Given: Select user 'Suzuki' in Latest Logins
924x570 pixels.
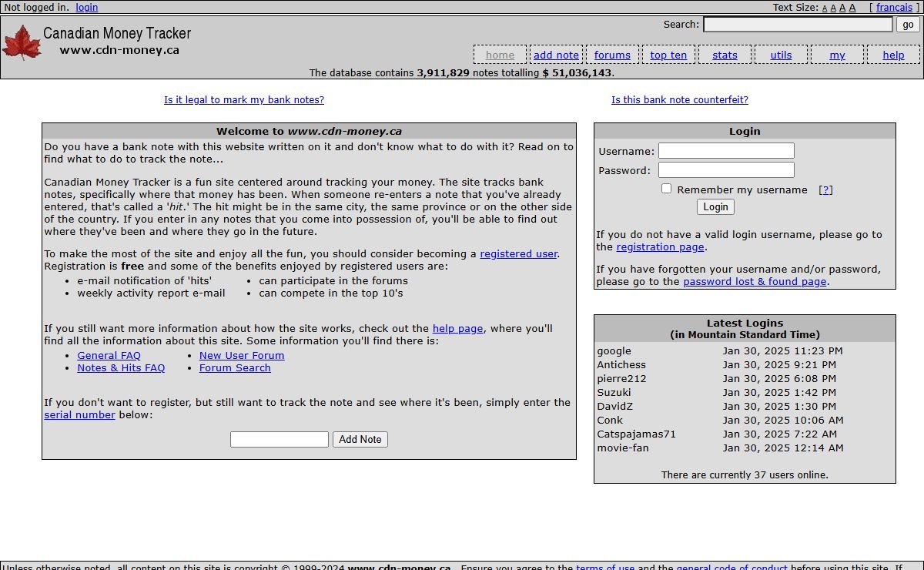Looking at the screenshot, I should [x=614, y=392].
